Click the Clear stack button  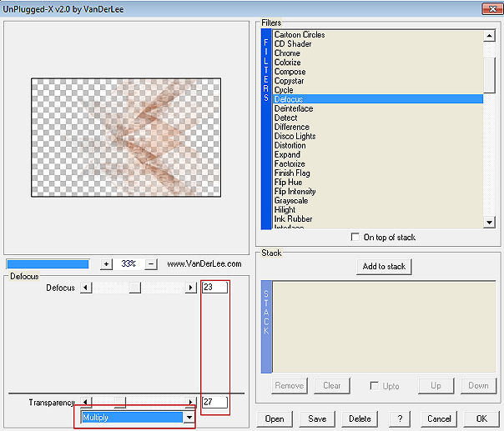pos(332,386)
